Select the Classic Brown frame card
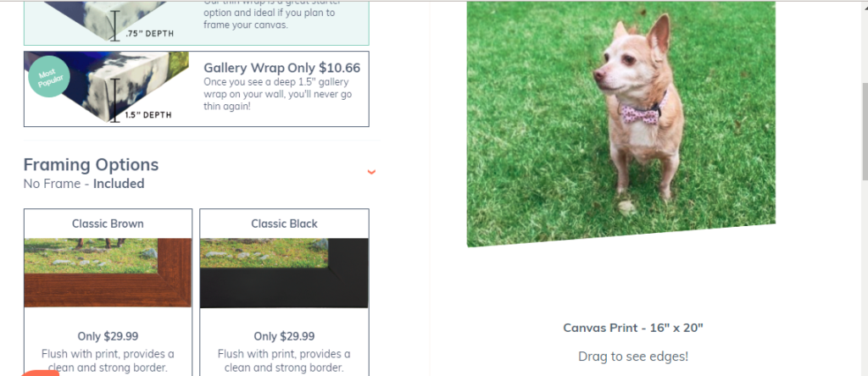 [x=108, y=292]
